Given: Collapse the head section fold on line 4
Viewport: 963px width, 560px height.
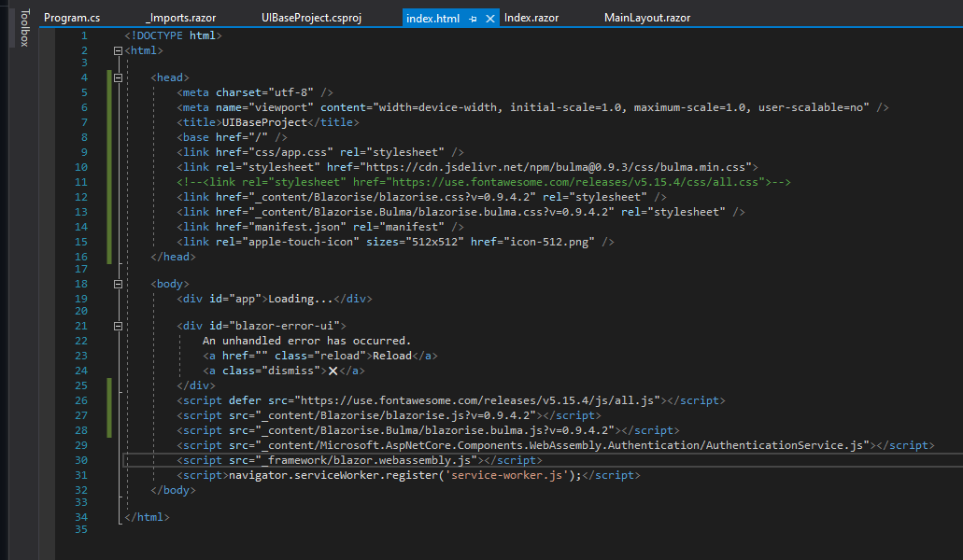Looking at the screenshot, I should [118, 77].
